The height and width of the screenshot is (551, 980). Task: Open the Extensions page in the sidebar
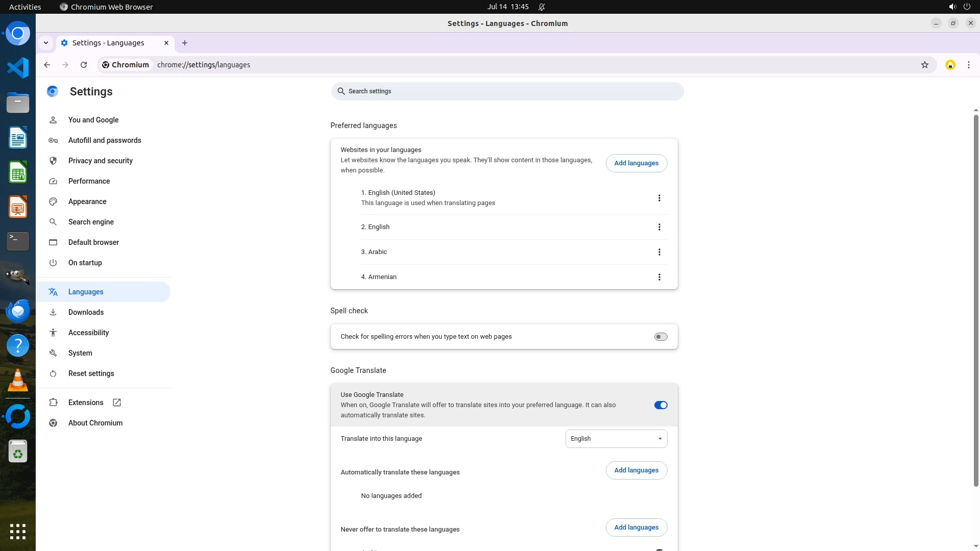click(86, 403)
